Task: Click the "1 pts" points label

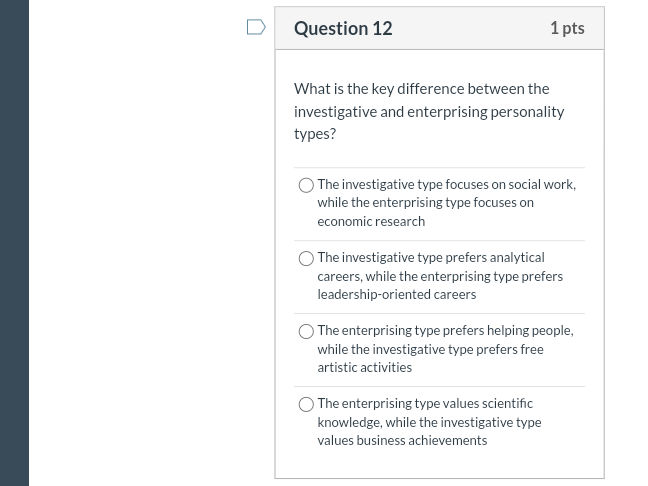Action: (567, 28)
